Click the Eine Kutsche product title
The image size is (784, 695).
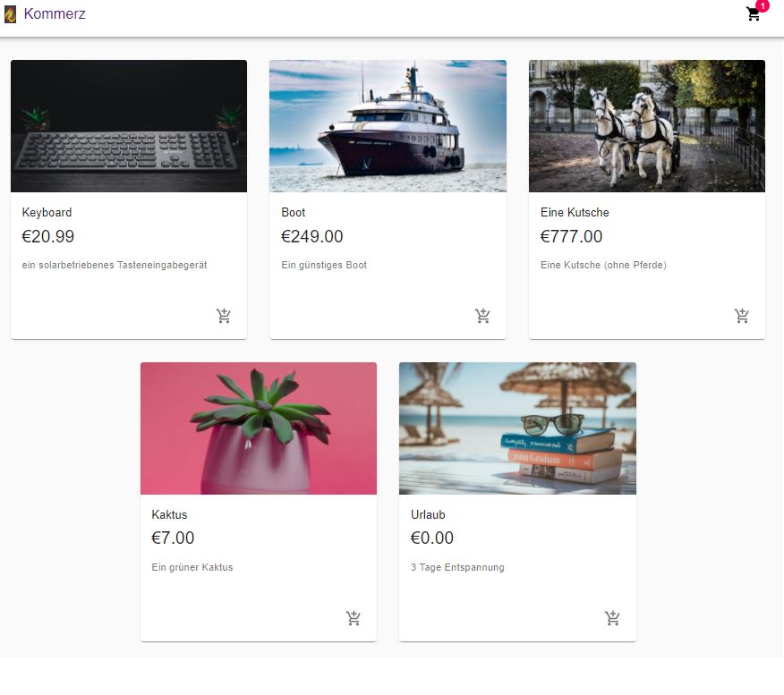(x=575, y=212)
